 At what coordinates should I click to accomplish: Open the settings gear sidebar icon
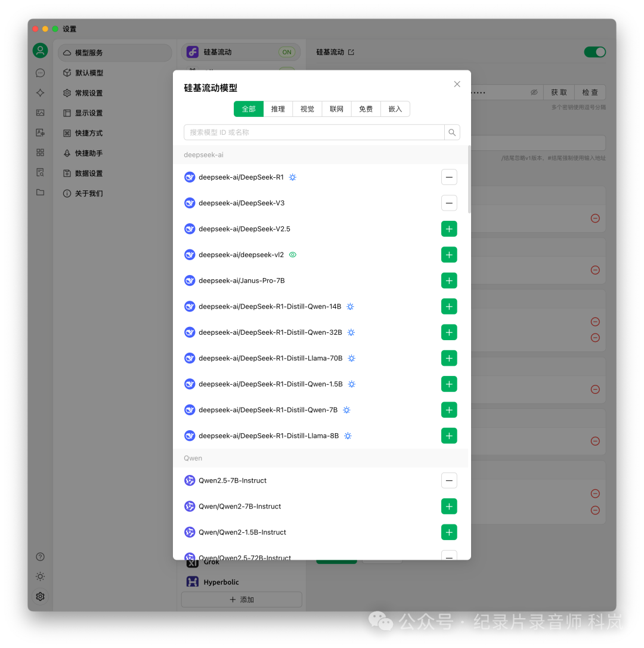(x=40, y=596)
